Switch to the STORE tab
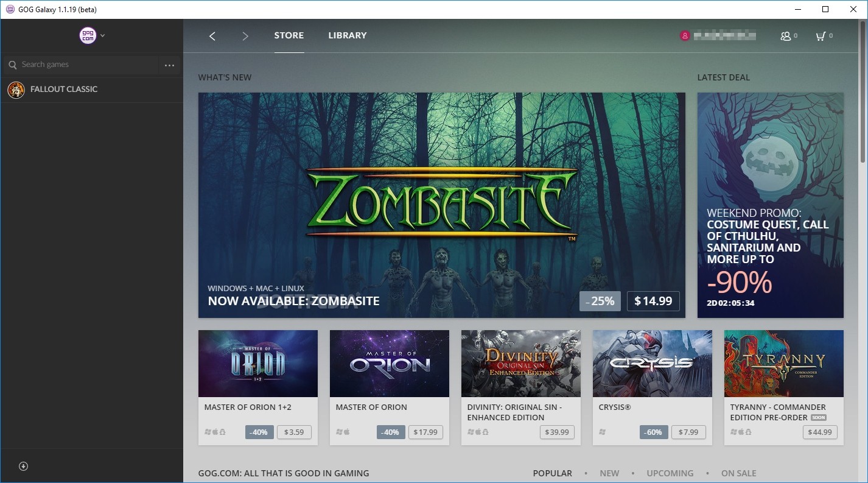Viewport: 868px width, 483px height. (x=289, y=35)
